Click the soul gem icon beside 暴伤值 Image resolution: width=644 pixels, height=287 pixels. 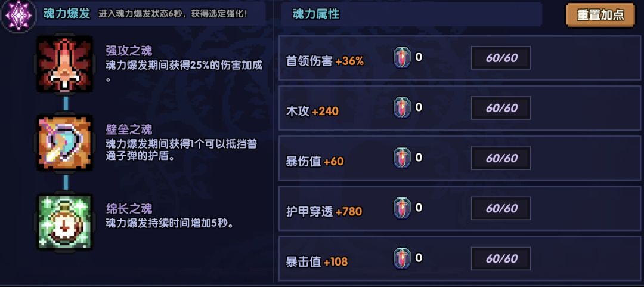tap(402, 158)
